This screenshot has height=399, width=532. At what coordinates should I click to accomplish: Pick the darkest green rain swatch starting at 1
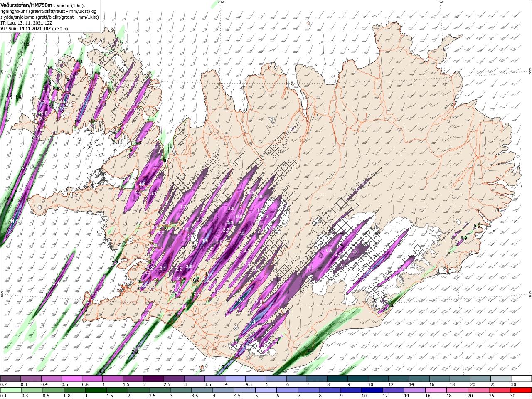pos(96,390)
